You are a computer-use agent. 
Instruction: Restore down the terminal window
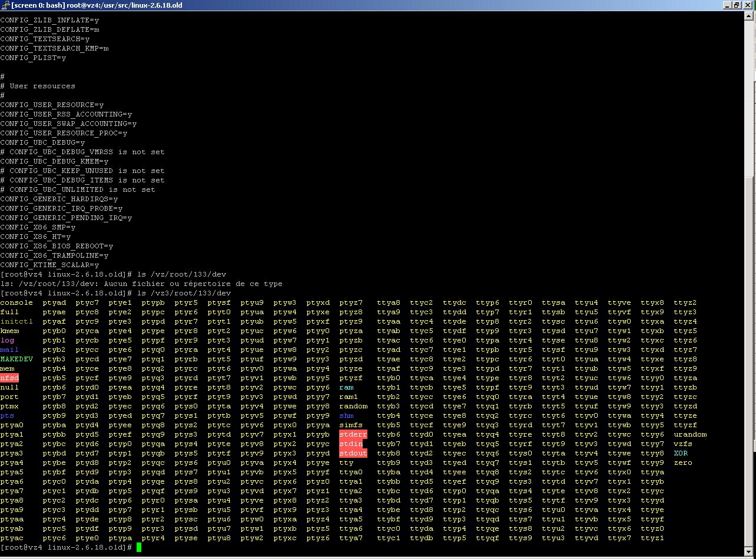pyautogui.click(x=737, y=5)
